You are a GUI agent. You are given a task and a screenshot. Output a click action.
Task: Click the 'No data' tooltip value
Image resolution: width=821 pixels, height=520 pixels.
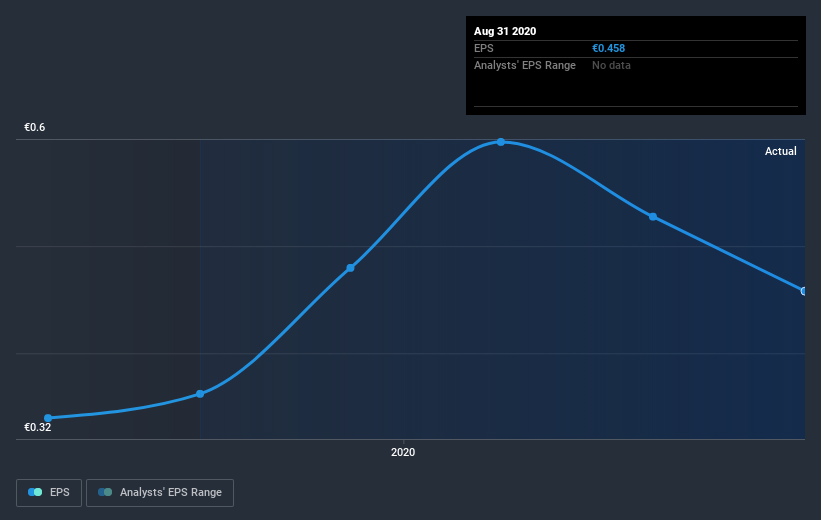(611, 65)
